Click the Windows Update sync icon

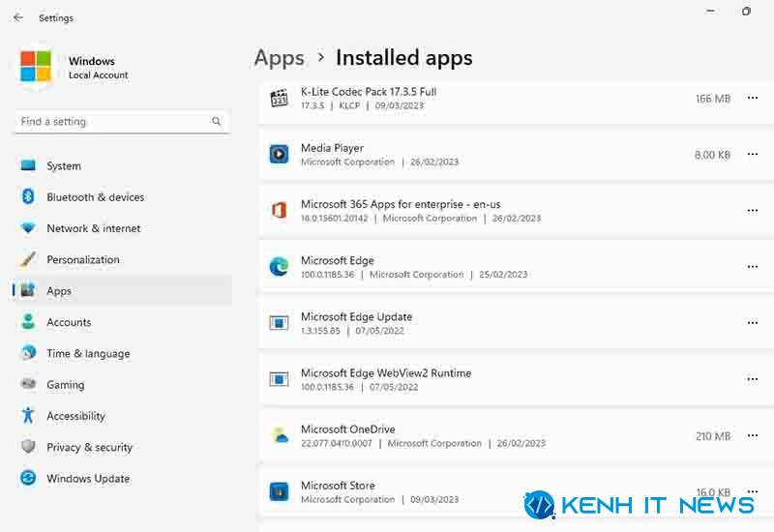point(28,478)
